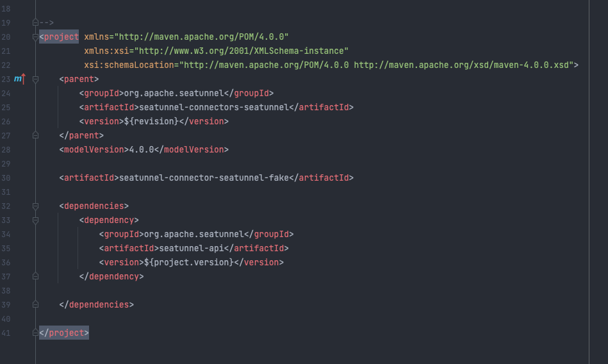Image resolution: width=608 pixels, height=364 pixels.
Task: Click the fold marker at closing project tag
Action: (x=35, y=333)
